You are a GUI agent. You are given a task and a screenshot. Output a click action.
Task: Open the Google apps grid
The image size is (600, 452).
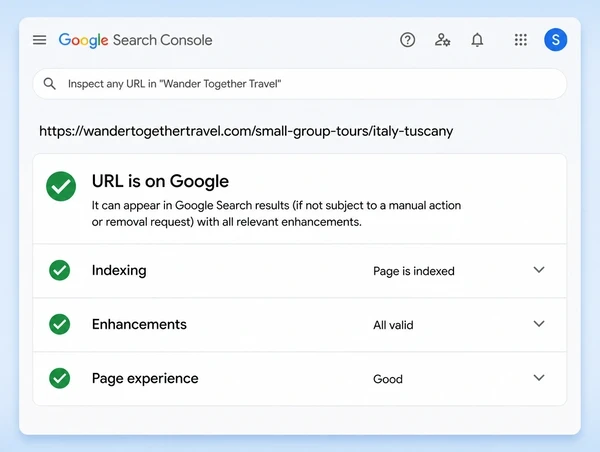click(520, 40)
